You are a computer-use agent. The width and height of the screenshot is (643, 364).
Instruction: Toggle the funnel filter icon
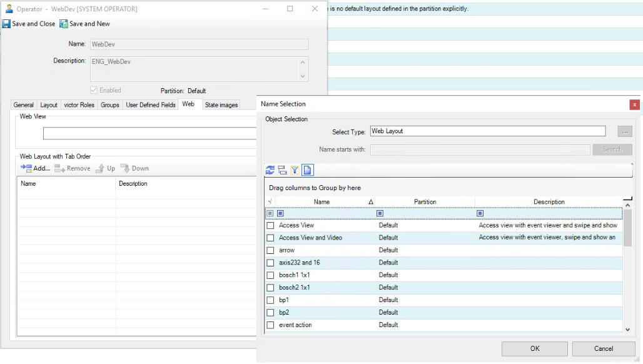pos(295,170)
